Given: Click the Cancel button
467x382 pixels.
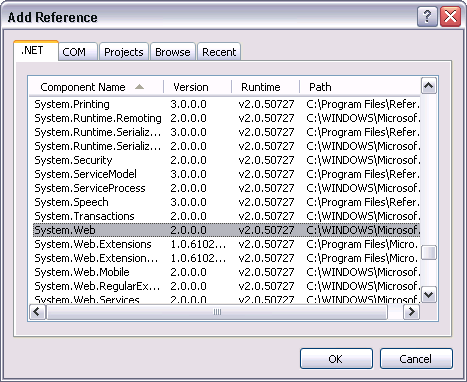Looking at the screenshot, I should click(416, 359).
